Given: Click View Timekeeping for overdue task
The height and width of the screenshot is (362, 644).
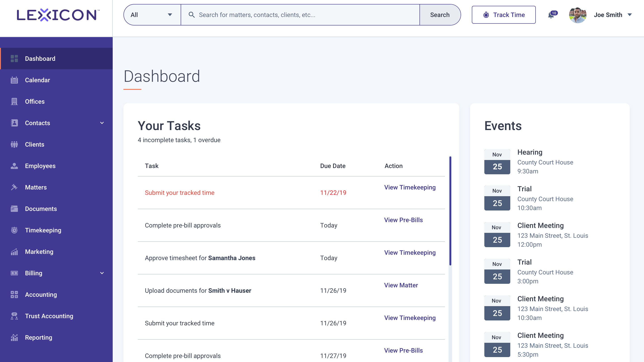Looking at the screenshot, I should 410,187.
